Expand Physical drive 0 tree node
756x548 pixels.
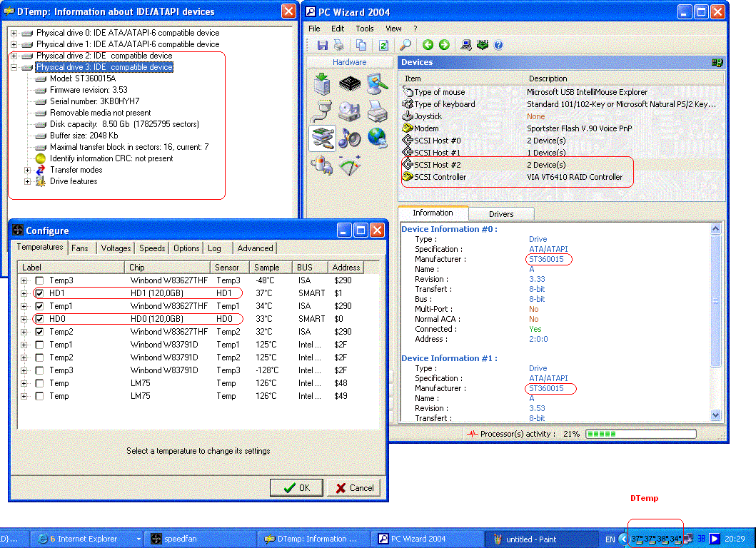14,33
